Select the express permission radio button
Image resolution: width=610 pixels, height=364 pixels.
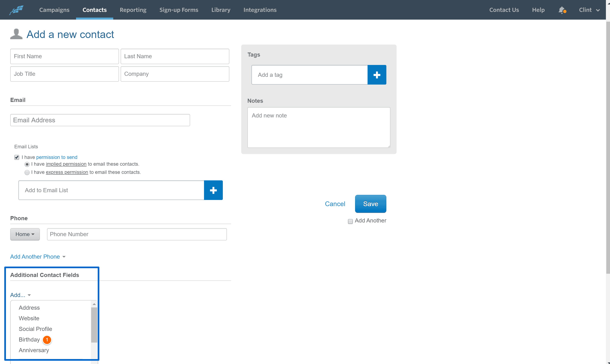27,172
